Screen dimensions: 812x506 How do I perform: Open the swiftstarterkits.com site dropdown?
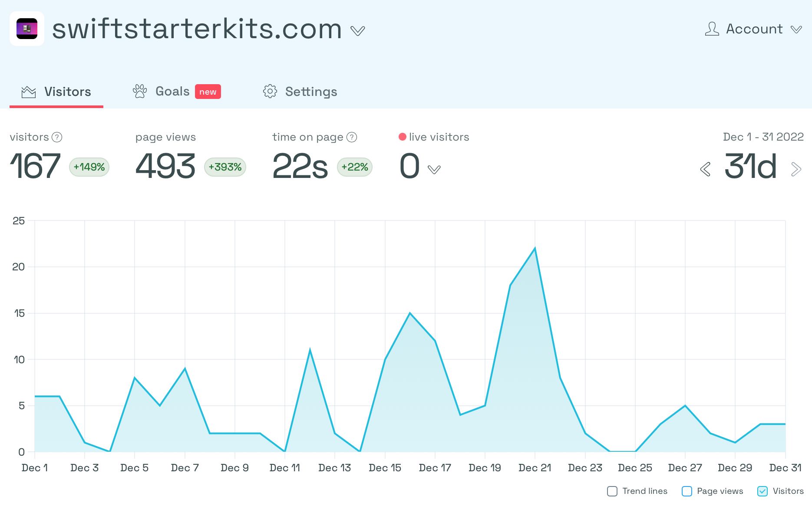[358, 31]
